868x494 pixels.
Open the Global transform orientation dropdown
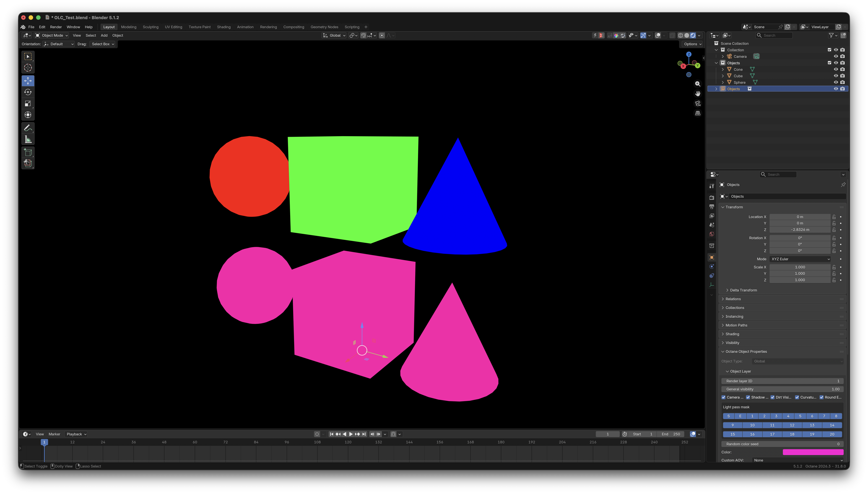tap(334, 35)
